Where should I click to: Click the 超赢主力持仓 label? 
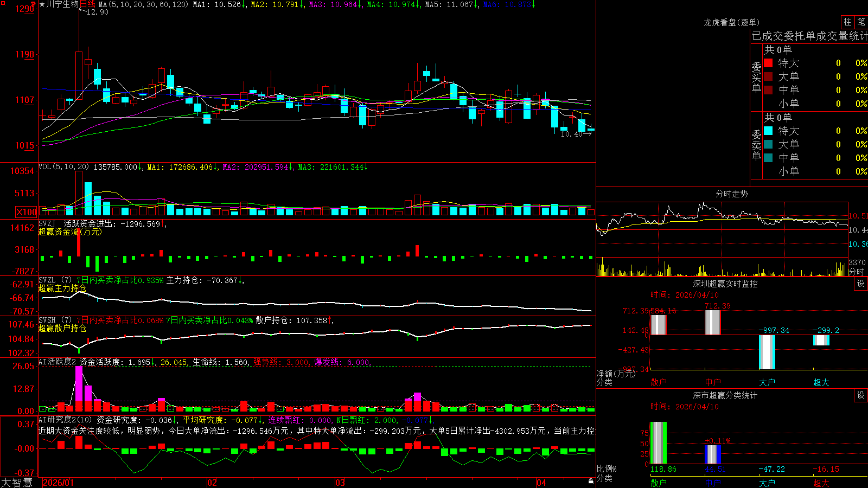point(62,288)
